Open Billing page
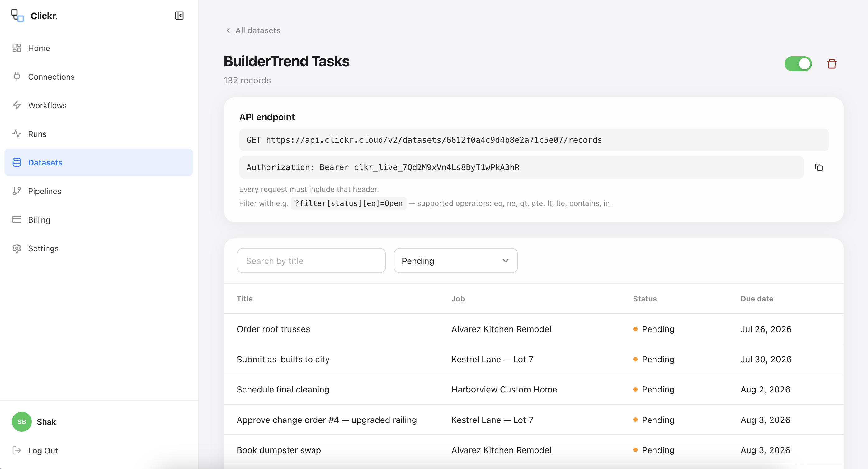 (98, 220)
